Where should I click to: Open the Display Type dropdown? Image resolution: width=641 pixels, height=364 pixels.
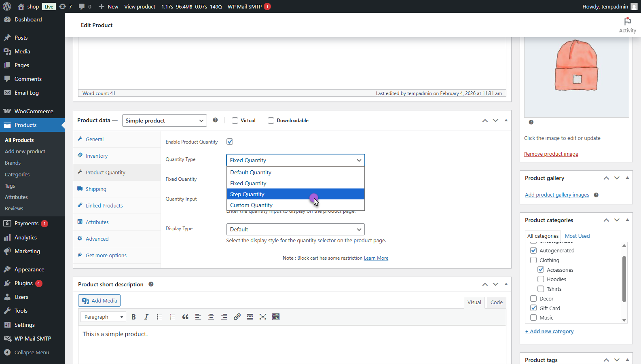pos(295,229)
